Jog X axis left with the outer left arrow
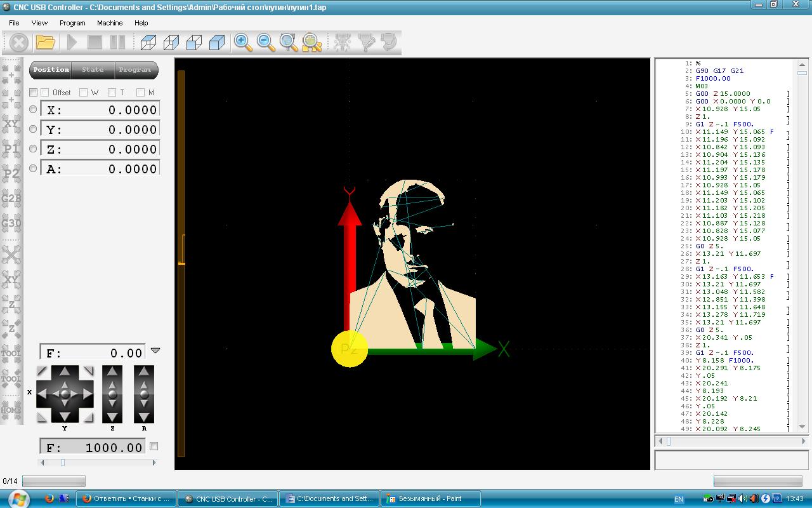The image size is (812, 508). pyautogui.click(x=42, y=394)
